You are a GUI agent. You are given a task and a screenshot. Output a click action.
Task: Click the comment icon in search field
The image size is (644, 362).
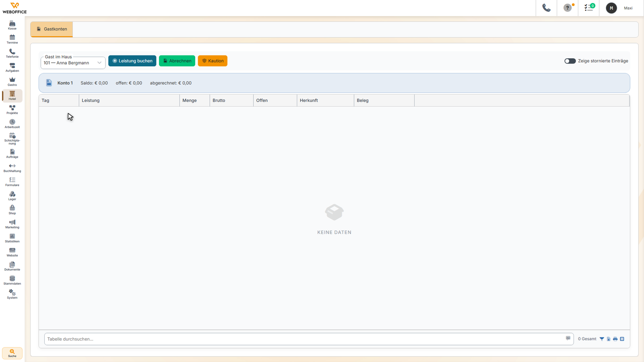(x=568, y=338)
